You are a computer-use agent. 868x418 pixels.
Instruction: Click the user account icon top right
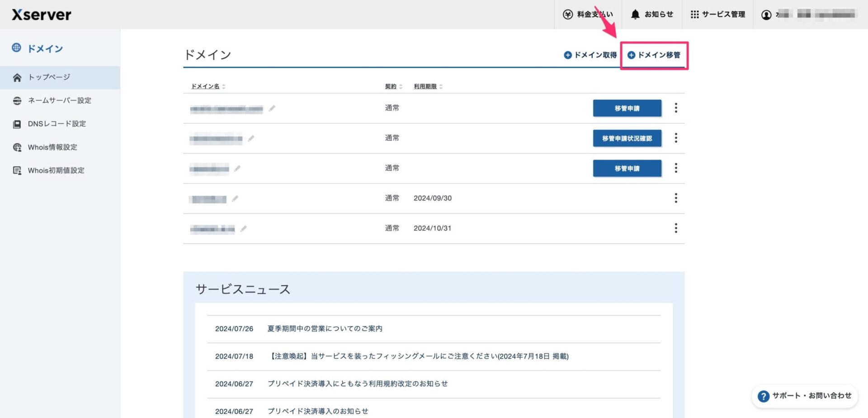(766, 14)
